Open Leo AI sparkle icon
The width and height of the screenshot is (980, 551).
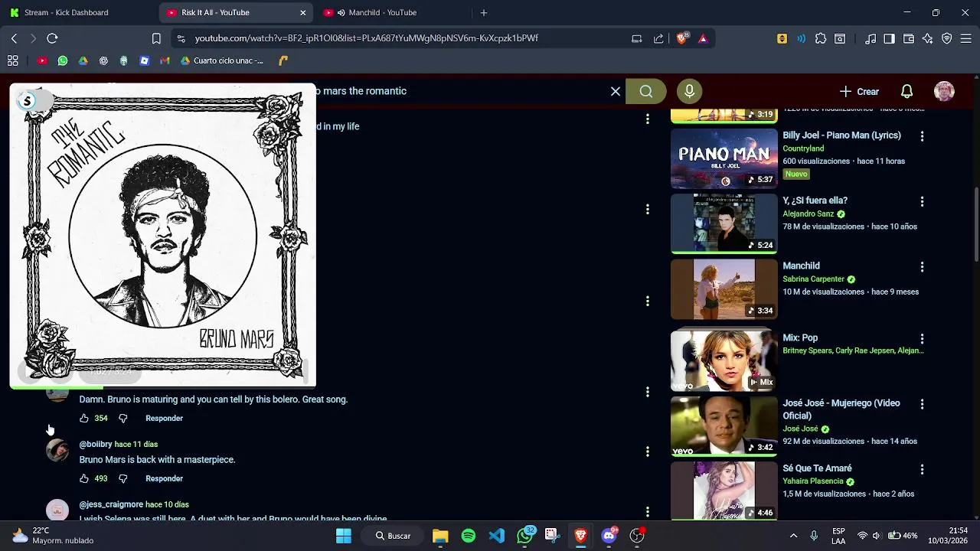(927, 38)
